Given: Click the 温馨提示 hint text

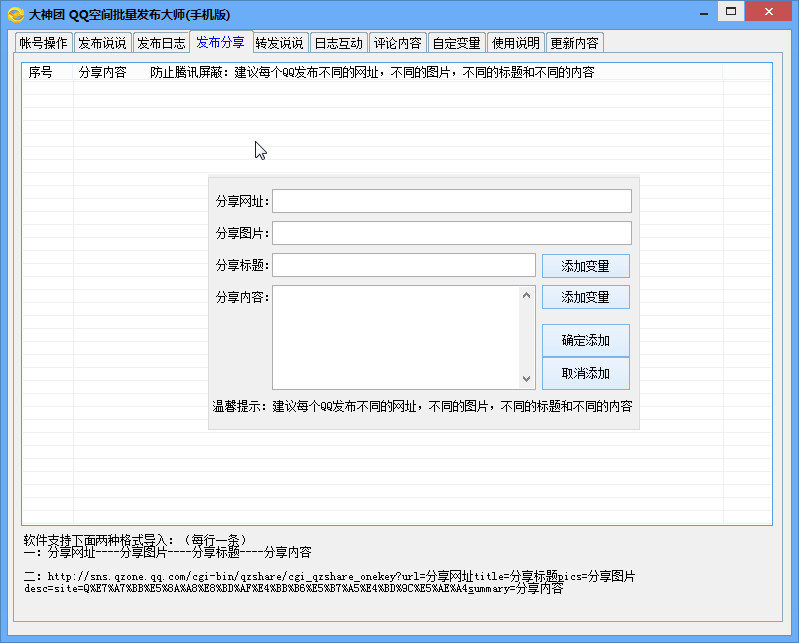Looking at the screenshot, I should 422,406.
